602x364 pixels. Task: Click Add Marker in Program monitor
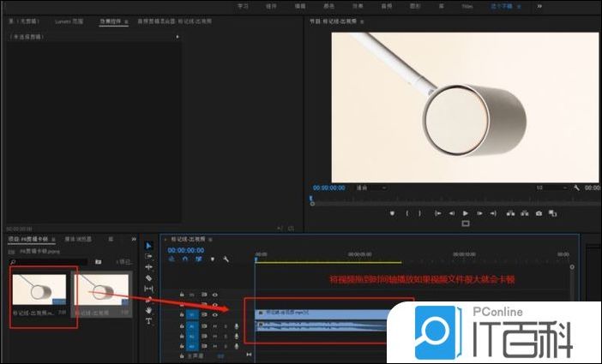coord(392,212)
